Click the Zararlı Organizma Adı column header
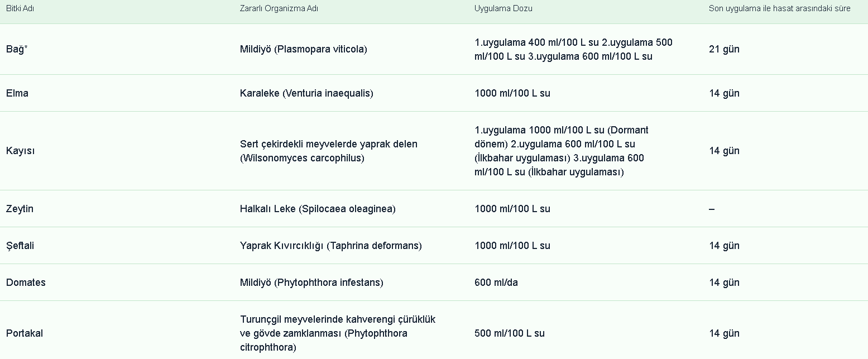Viewport: 868px width, 359px height. coord(279,9)
